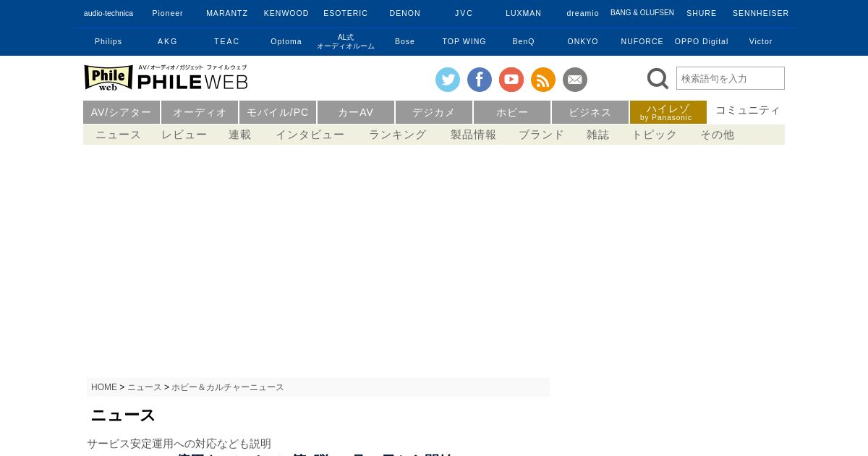Select トピック in the sub menu
868x456 pixels.
click(655, 135)
